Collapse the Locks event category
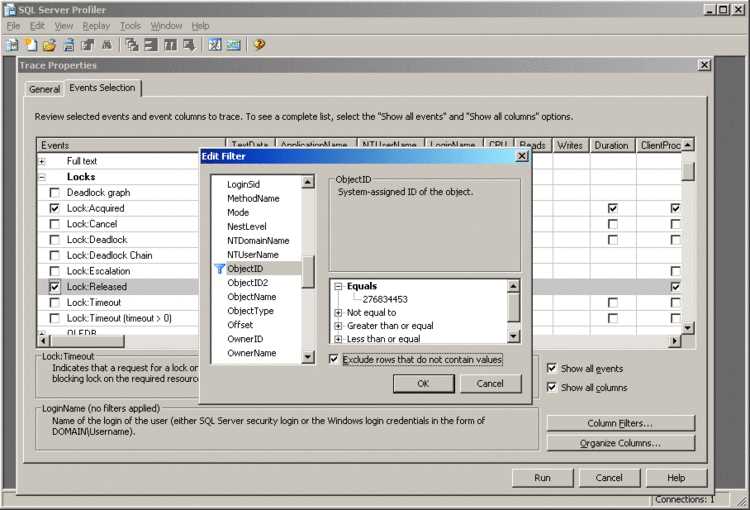Viewport: 750px width, 510px height. [x=42, y=177]
